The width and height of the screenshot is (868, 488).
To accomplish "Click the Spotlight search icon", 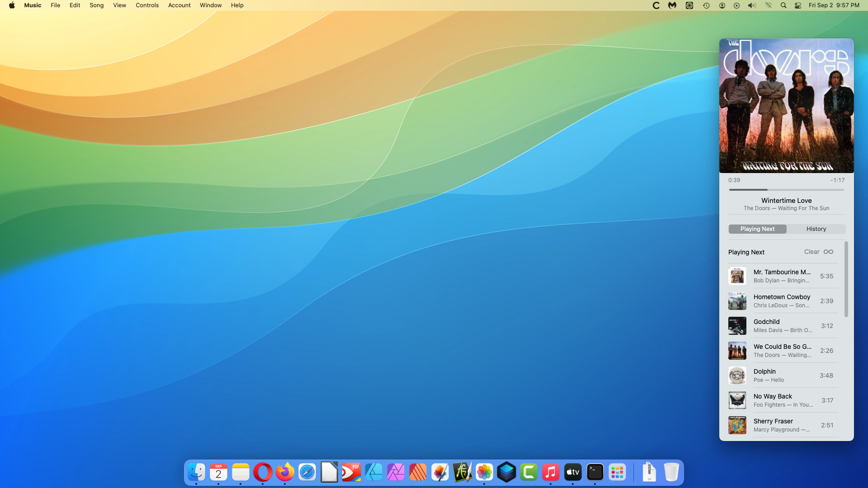I will pos(783,5).
